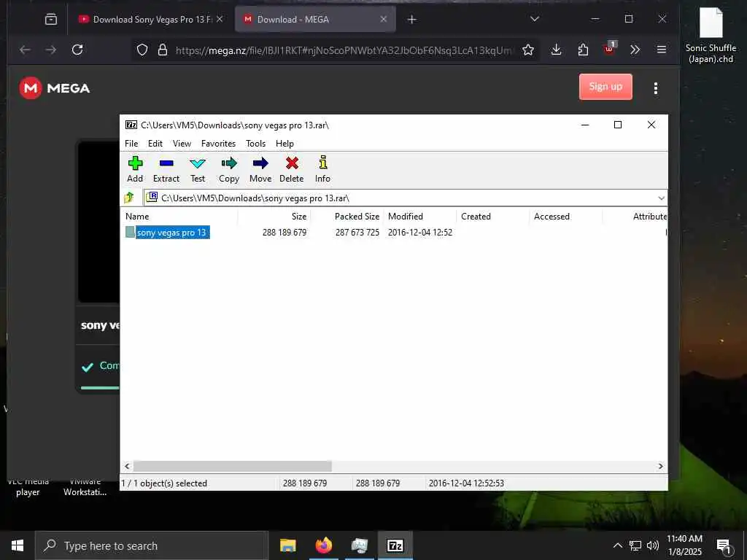747x560 pixels.
Task: Click the volume speaker tray icon
Action: (x=653, y=545)
